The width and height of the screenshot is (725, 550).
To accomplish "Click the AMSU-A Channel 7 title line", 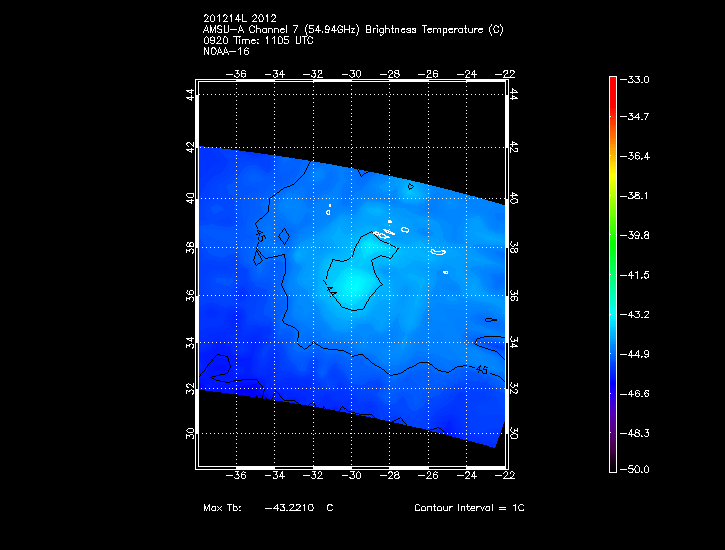I will [x=352, y=30].
